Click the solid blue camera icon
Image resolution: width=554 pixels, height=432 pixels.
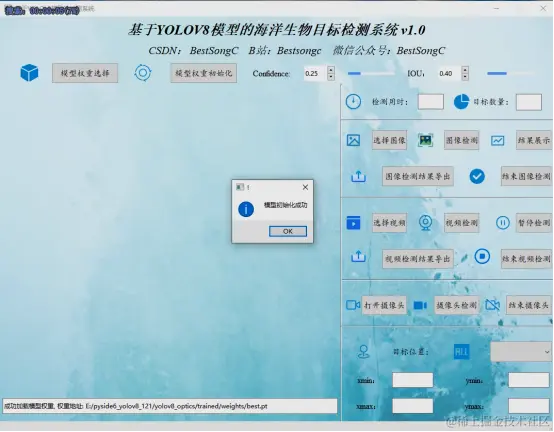420,305
